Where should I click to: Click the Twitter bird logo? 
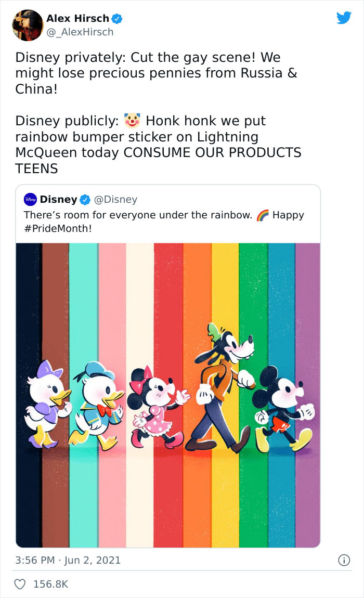tap(344, 18)
